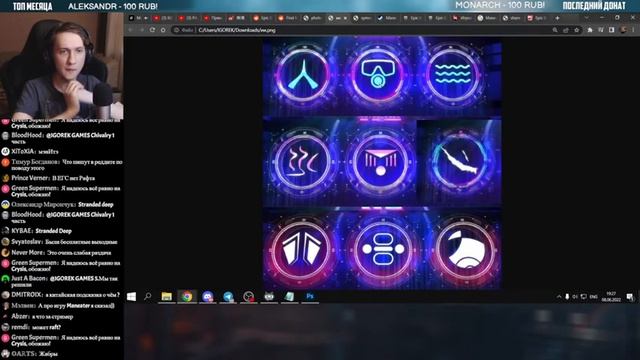Viewport: 640px width, 360px height.
Task: Open Windows taskbar search
Action: tap(148, 297)
